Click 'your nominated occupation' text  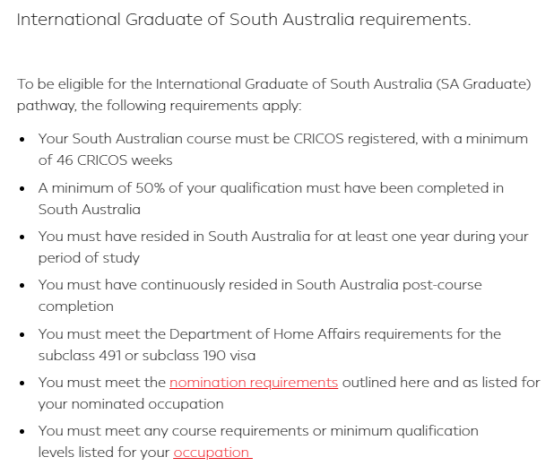coord(131,404)
